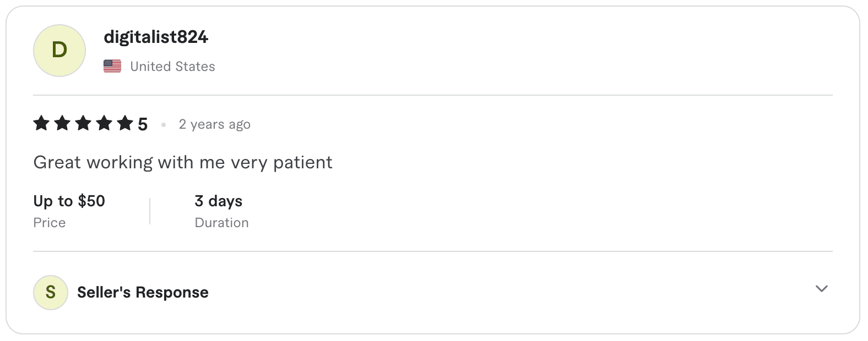Expand Seller's Response with the chevron arrow

pyautogui.click(x=821, y=289)
